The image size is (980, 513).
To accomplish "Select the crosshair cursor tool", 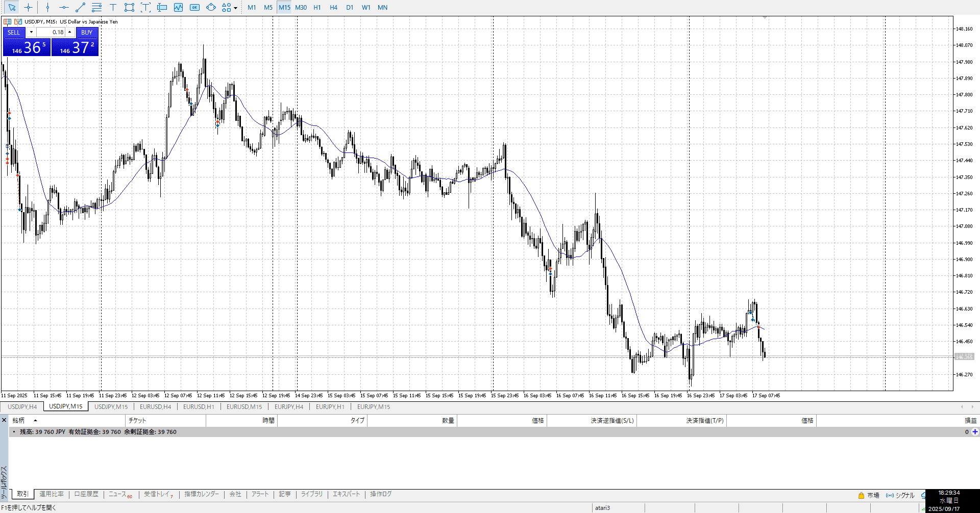I will 29,8.
